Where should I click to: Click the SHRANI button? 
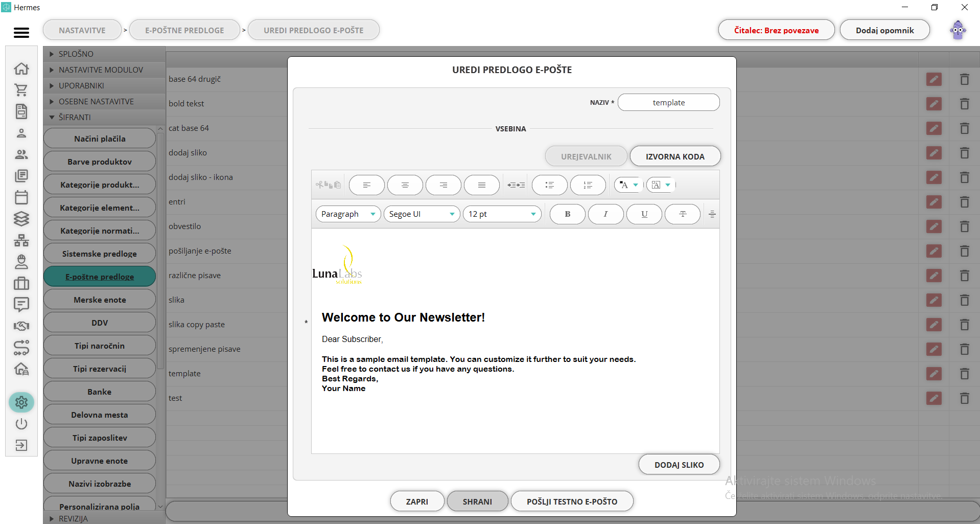coord(477,502)
